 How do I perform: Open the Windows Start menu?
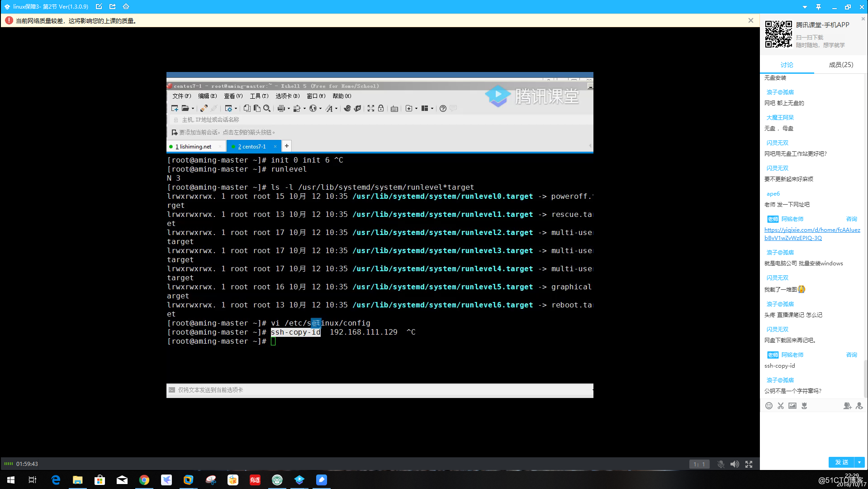pyautogui.click(x=11, y=480)
